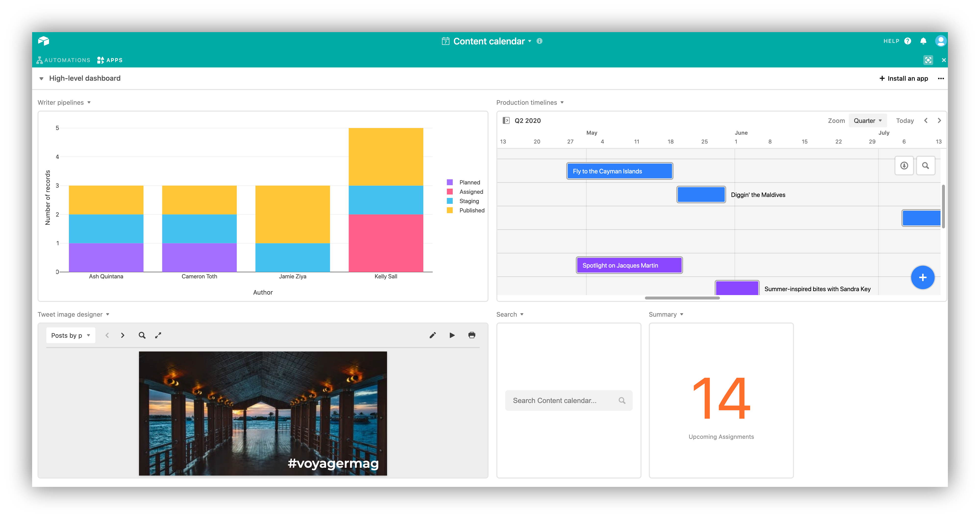Open the Apps tab
Image resolution: width=980 pixels, height=519 pixels.
click(110, 60)
